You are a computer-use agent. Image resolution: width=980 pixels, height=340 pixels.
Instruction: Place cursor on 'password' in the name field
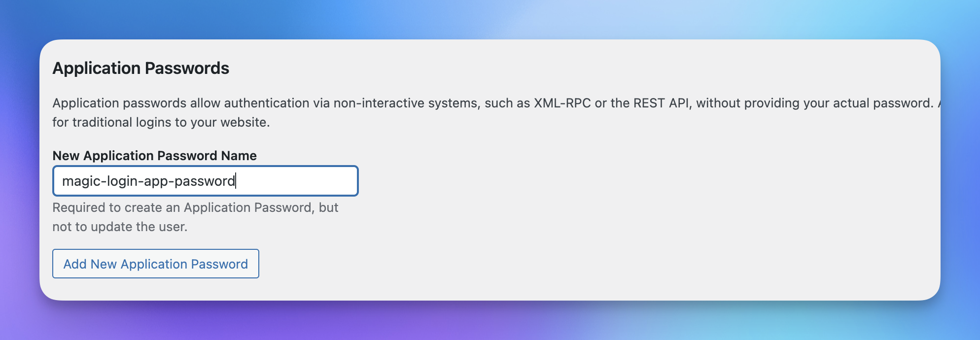click(205, 182)
